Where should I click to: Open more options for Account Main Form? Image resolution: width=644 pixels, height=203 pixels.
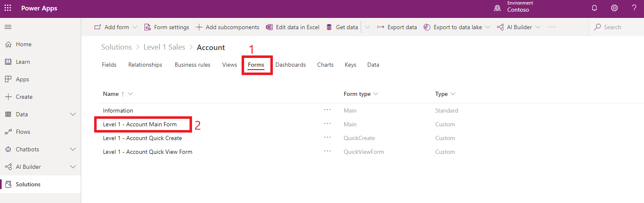click(327, 123)
